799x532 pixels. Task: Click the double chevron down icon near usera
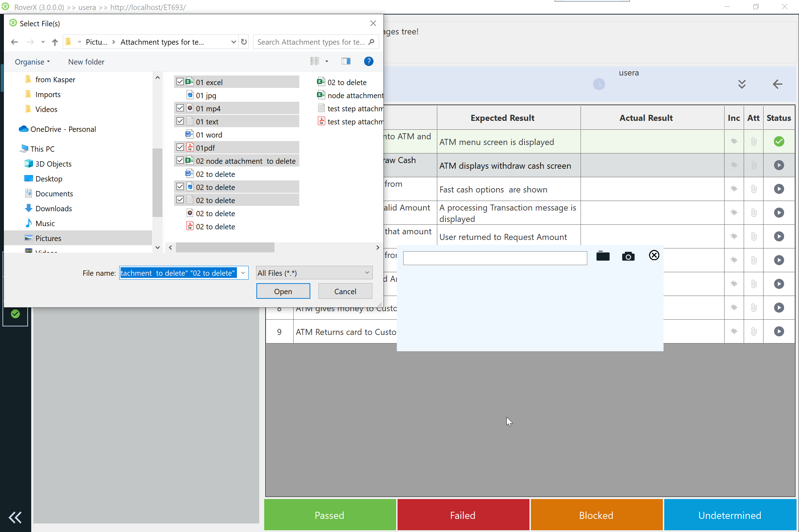coord(742,84)
